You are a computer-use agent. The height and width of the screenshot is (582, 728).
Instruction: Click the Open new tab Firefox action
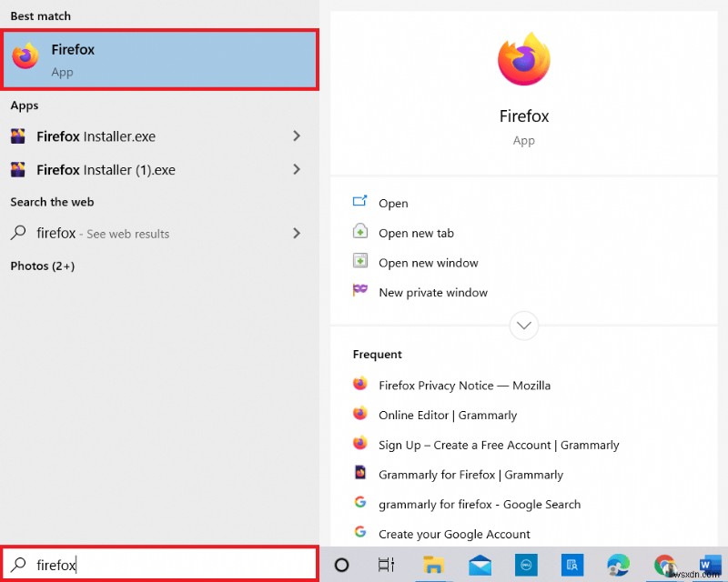click(415, 233)
